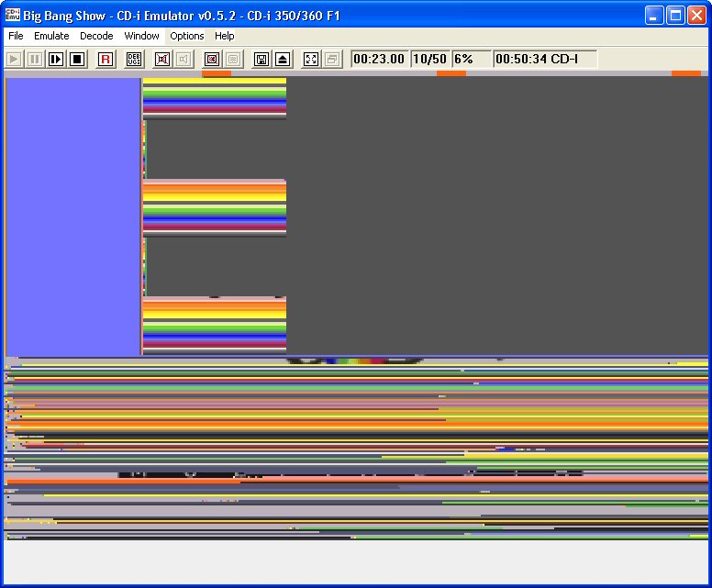Toggle full screen mode icon
This screenshot has height=588, width=712.
[x=311, y=59]
